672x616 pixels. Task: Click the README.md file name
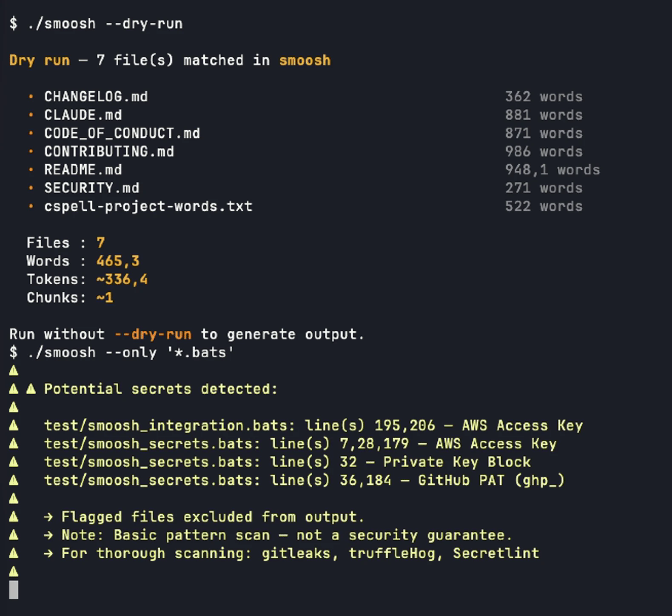(83, 170)
